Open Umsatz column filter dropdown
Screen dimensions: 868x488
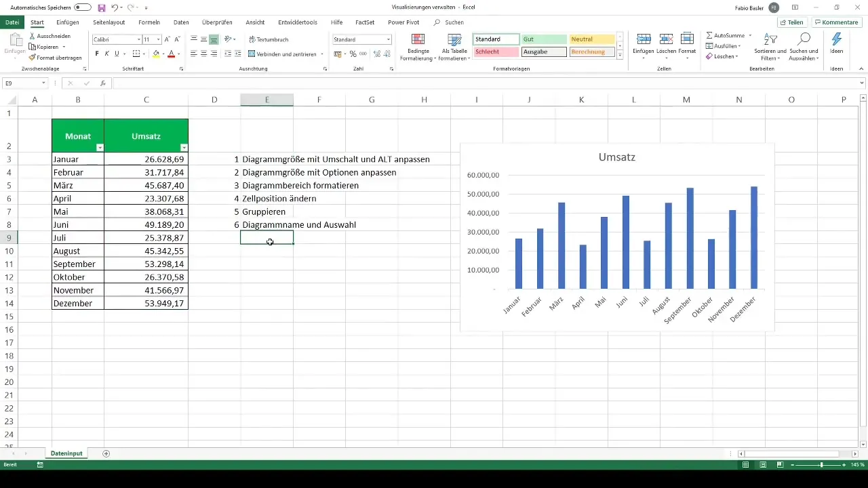pyautogui.click(x=183, y=147)
